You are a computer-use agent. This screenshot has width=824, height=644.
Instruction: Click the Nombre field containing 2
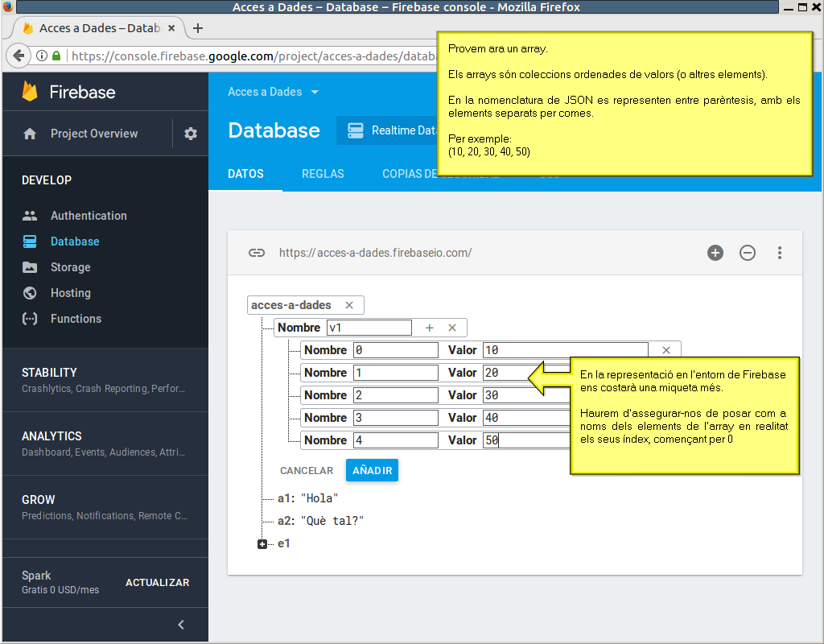click(x=396, y=395)
